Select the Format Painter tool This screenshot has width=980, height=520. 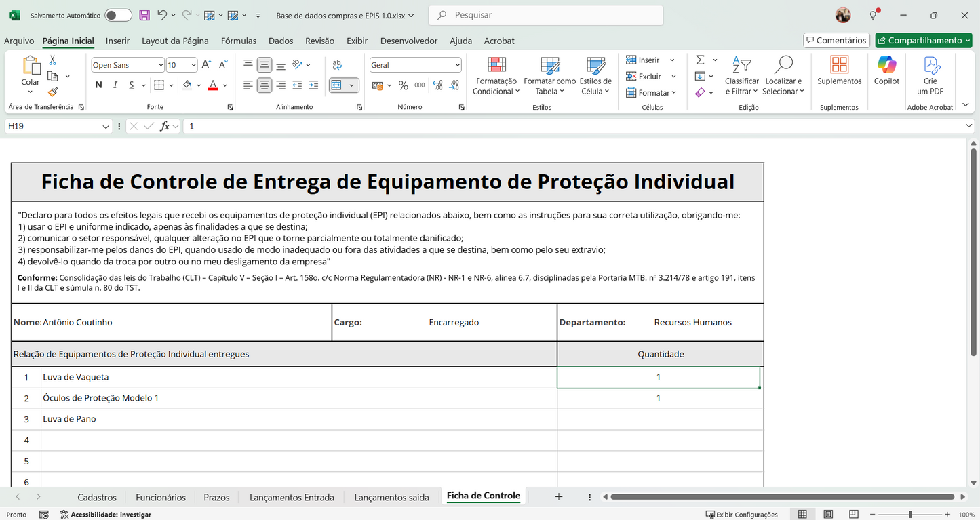tap(52, 92)
